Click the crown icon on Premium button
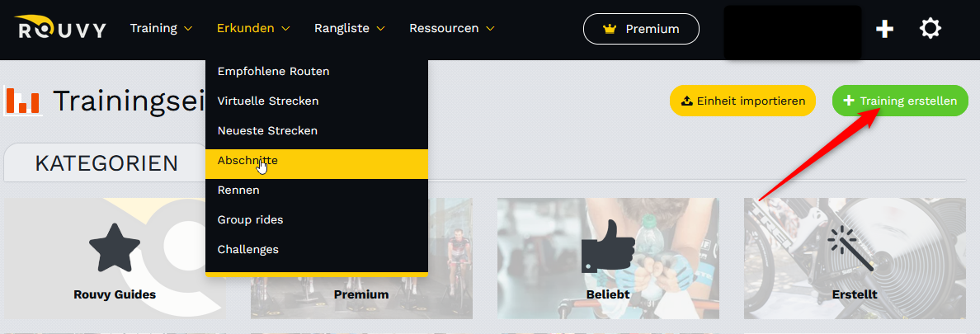This screenshot has width=980, height=334. (610, 29)
